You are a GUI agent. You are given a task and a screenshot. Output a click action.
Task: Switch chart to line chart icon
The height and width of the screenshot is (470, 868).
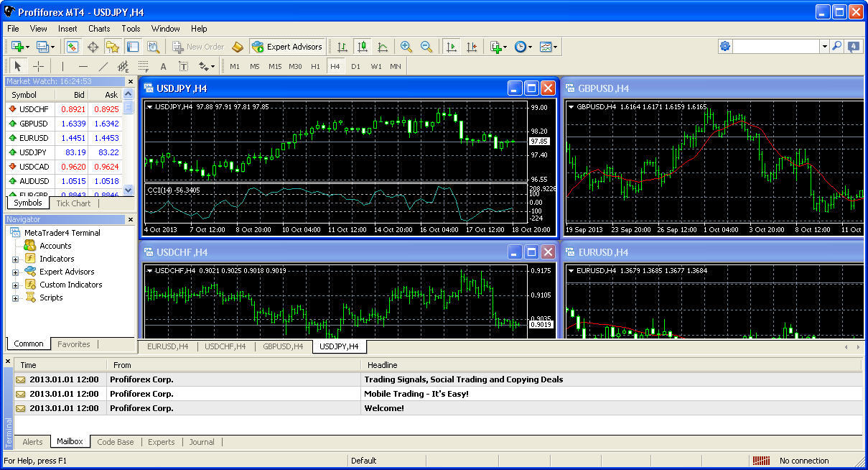coord(383,47)
